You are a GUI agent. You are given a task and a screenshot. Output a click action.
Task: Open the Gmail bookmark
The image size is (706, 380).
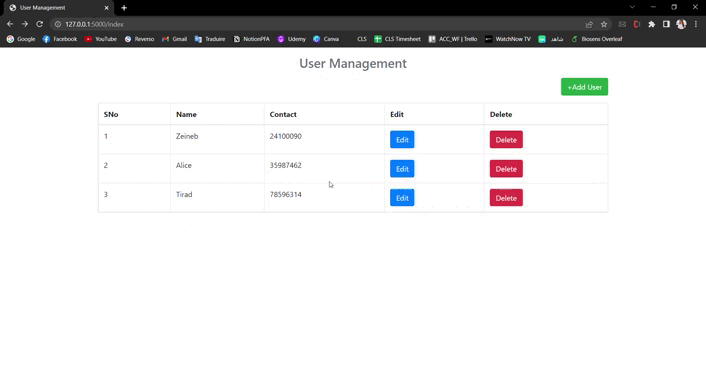point(174,39)
